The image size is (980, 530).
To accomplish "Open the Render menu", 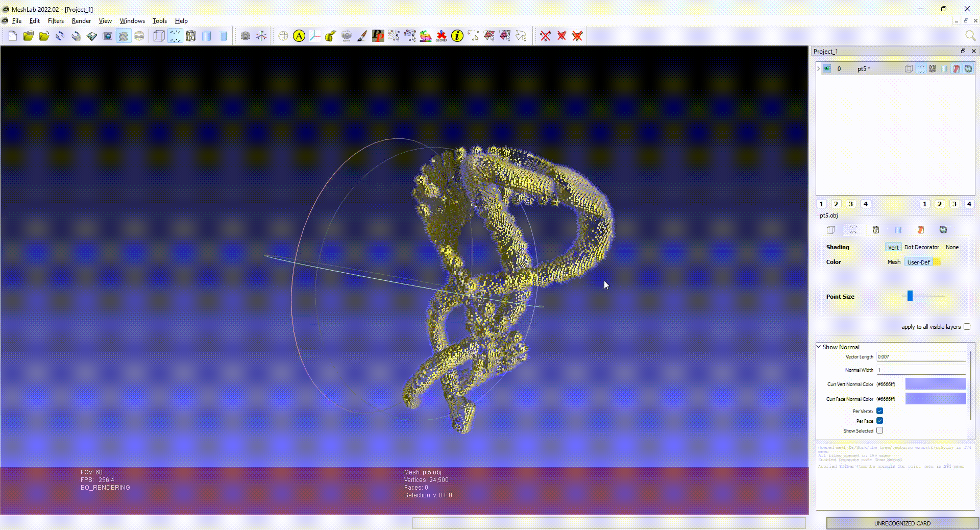I will click(x=81, y=21).
